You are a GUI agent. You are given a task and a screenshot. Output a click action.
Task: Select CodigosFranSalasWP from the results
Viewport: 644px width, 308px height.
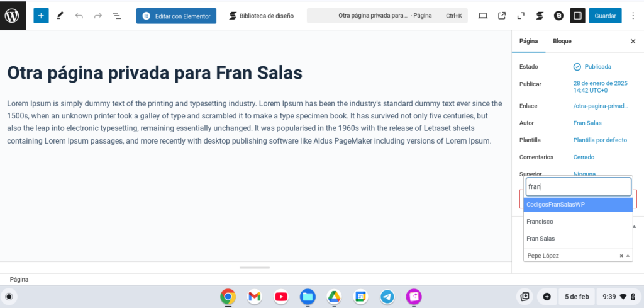coord(578,204)
